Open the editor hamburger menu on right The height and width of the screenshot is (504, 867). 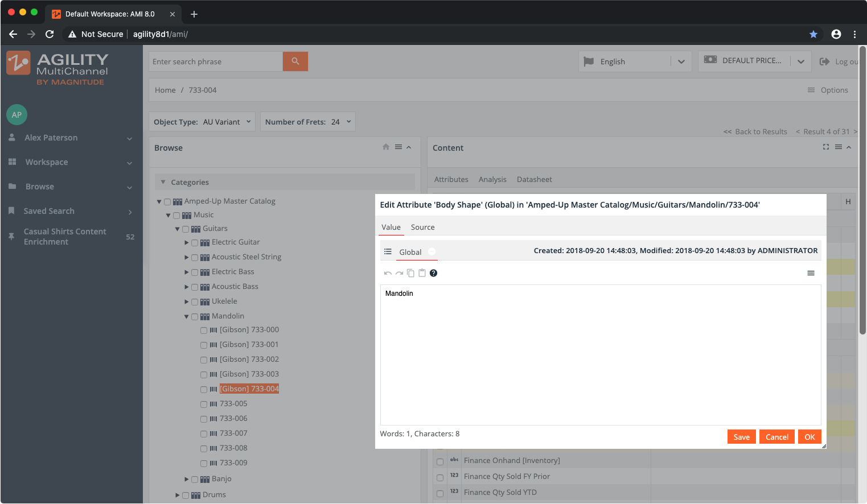pyautogui.click(x=811, y=273)
